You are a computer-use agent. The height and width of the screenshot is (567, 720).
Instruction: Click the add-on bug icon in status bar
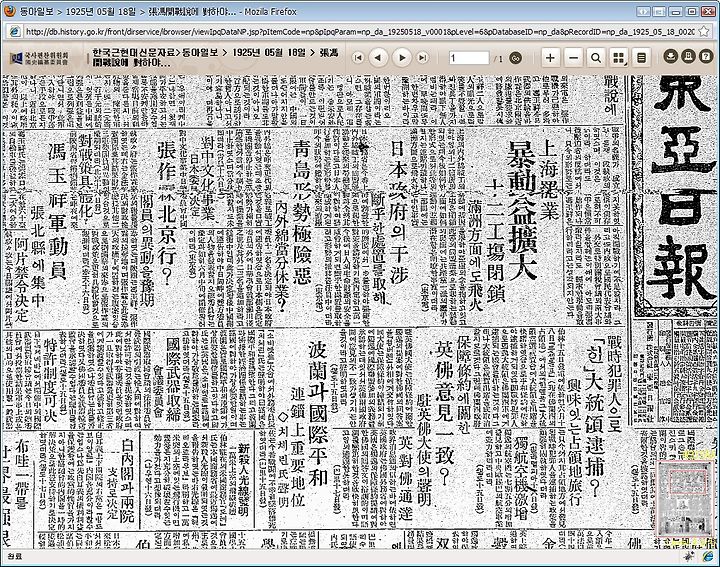point(689,556)
